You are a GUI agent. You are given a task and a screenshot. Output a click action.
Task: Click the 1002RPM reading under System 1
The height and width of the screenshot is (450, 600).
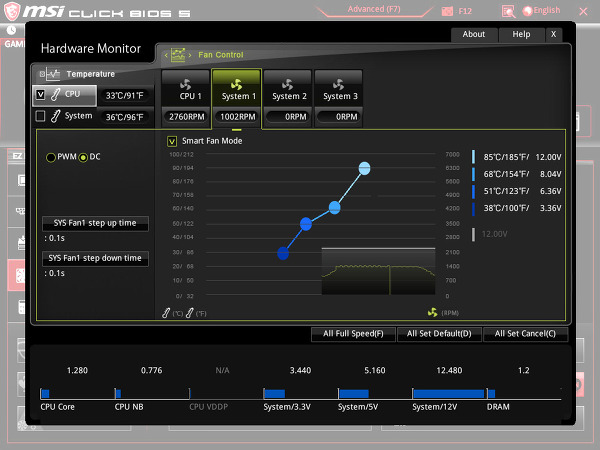pos(237,117)
